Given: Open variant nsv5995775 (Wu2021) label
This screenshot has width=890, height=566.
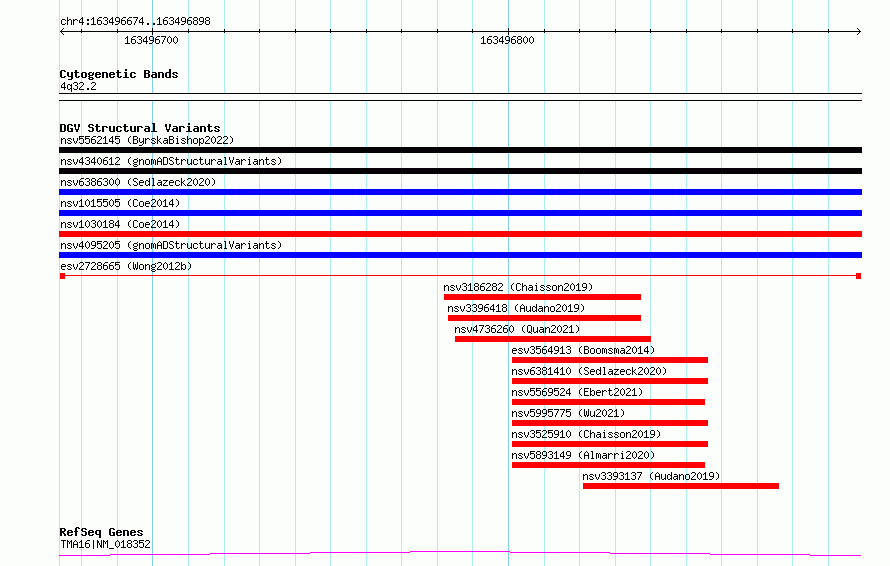Looking at the screenshot, I should pos(568,413).
